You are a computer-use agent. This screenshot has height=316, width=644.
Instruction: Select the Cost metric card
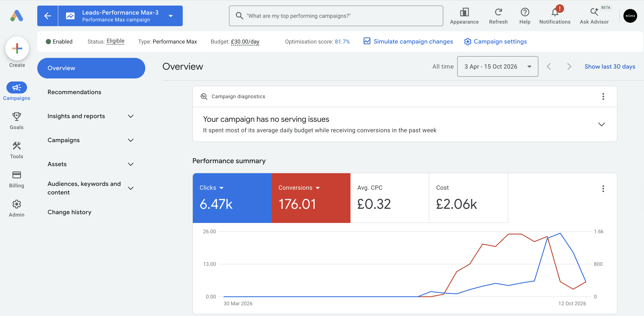[468, 198]
